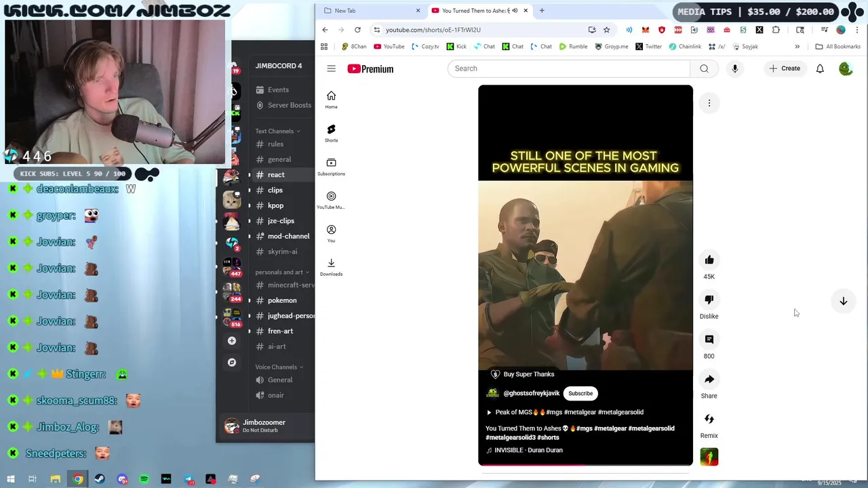Open the YouTube Home sidebar item
This screenshot has width=868, height=488.
(x=331, y=100)
